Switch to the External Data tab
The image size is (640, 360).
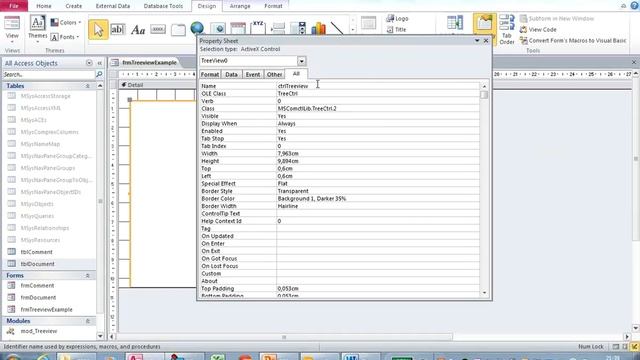pyautogui.click(x=113, y=6)
